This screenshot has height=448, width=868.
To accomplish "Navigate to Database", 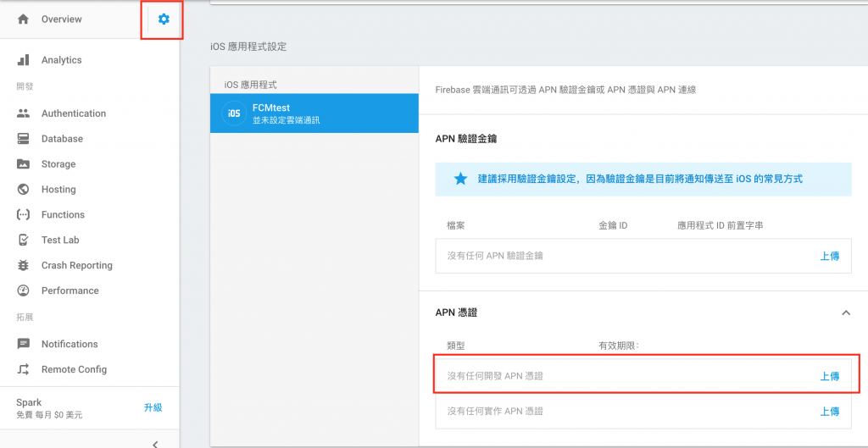I will pos(62,139).
